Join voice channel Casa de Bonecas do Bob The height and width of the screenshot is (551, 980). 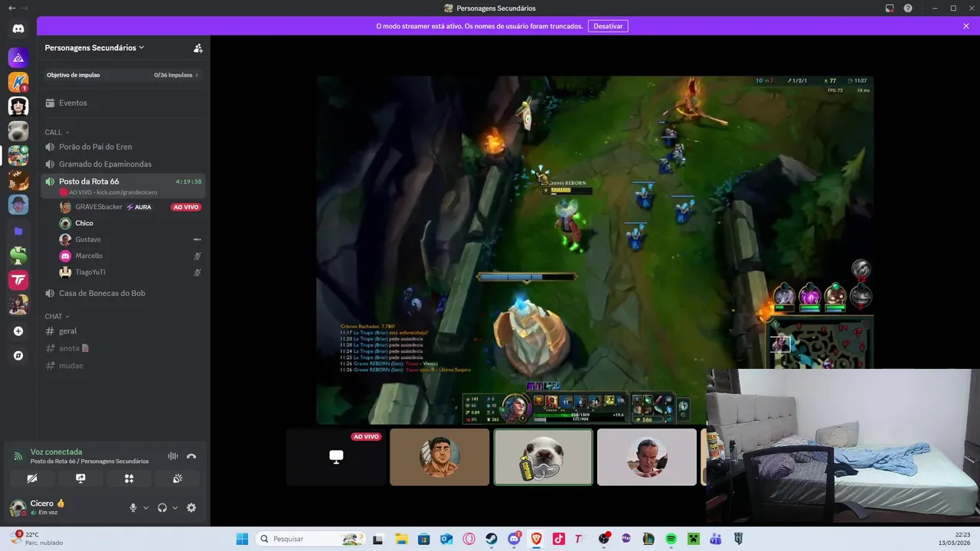click(123, 293)
